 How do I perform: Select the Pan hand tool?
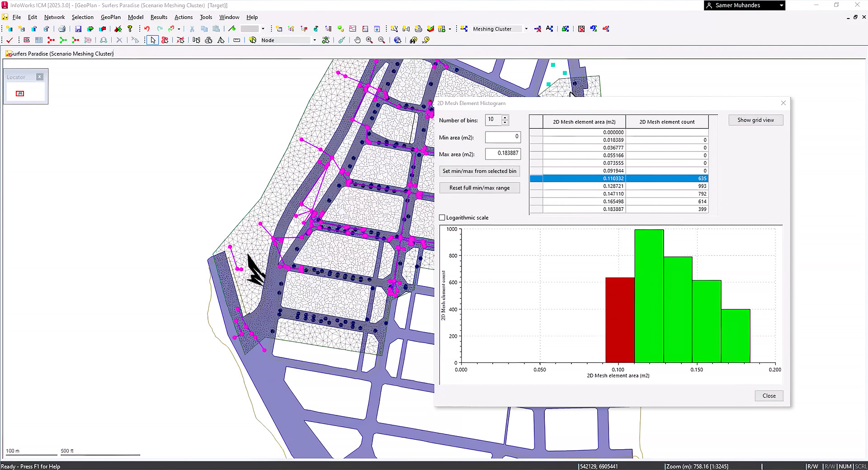[357, 40]
